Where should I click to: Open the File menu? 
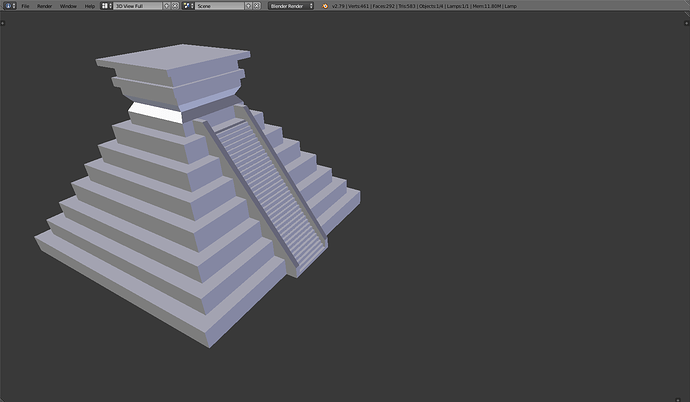pos(26,6)
